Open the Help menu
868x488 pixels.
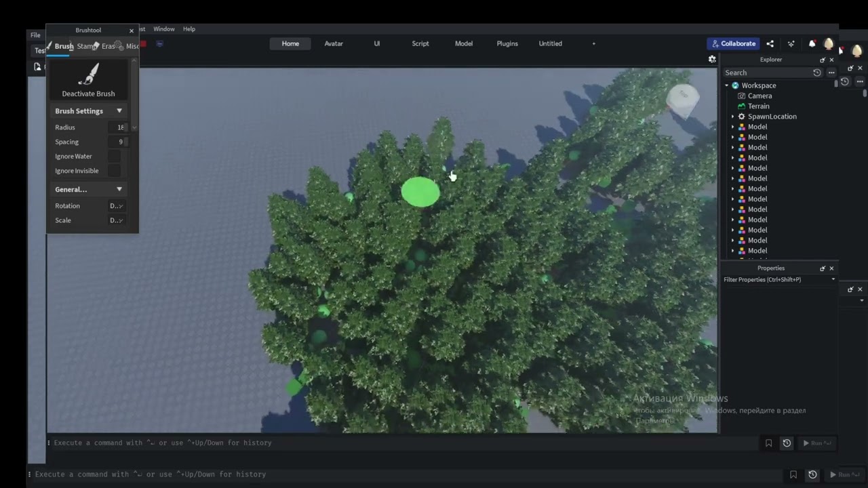click(189, 29)
